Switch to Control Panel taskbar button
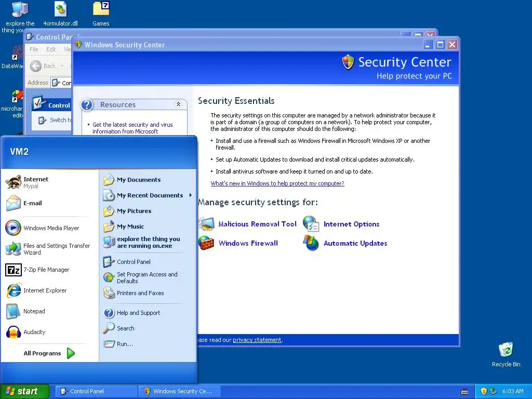The width and height of the screenshot is (532, 399). point(96,391)
